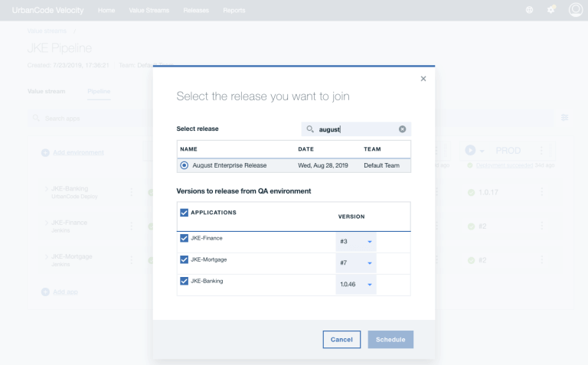Uncheck the JKE-Banking checkbox
The height and width of the screenshot is (365, 588).
tap(184, 281)
